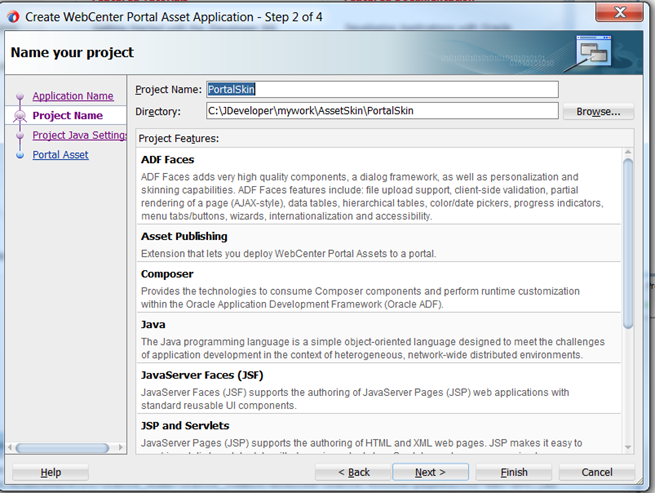The image size is (655, 493).
Task: Click the JDeveloper icon in the title bar
Action: point(13,15)
